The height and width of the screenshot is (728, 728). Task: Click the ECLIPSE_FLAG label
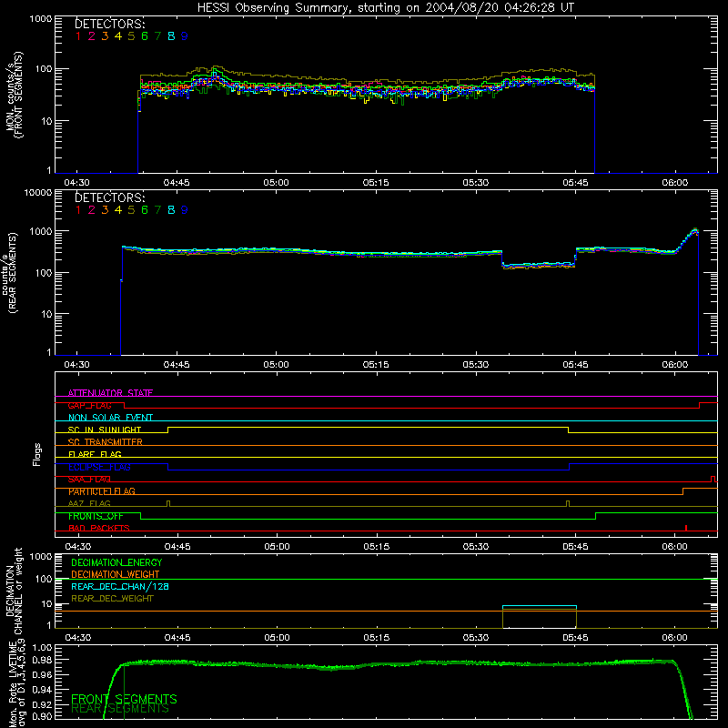point(99,467)
